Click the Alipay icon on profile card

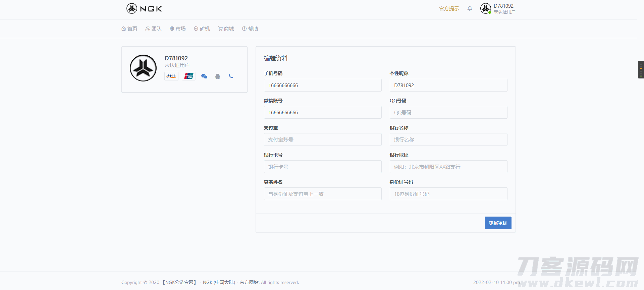[171, 76]
